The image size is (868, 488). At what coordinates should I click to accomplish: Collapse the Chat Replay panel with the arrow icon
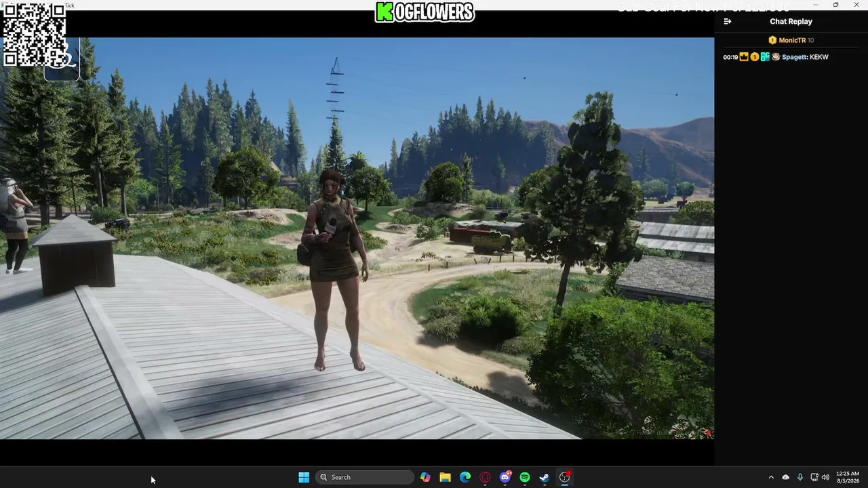point(728,22)
